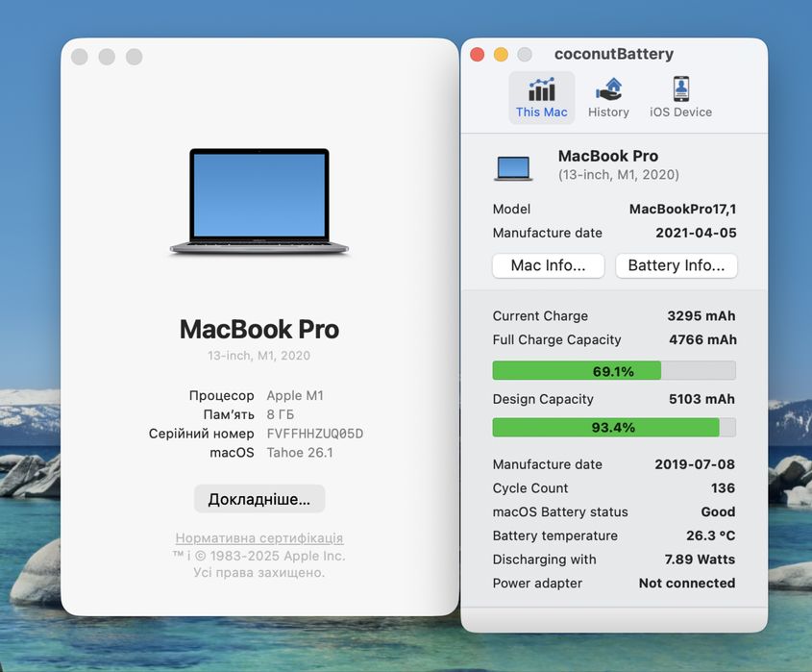Viewport: 812px width, 672px height.
Task: Click the Tahoe 26.1 macOS version
Action: click(300, 452)
